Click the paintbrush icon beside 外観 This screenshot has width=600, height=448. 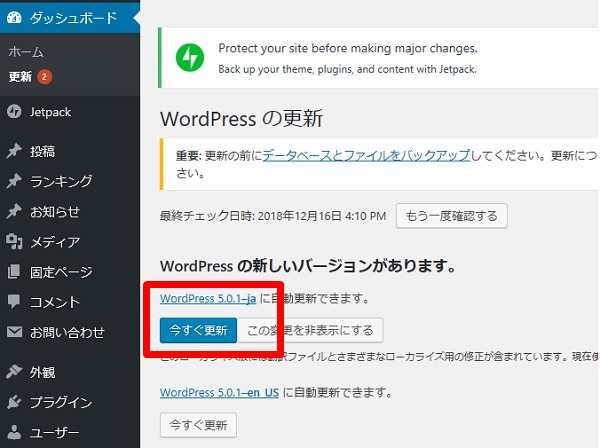point(14,372)
